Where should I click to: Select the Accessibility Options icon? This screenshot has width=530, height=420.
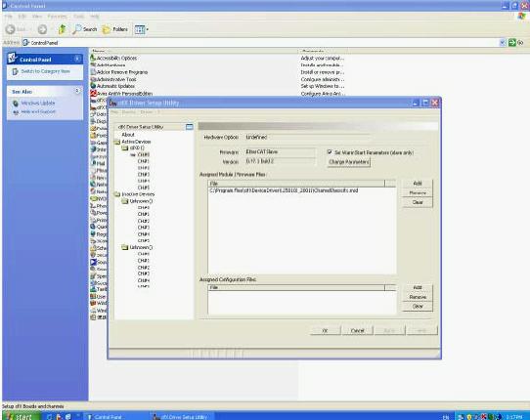93,58
